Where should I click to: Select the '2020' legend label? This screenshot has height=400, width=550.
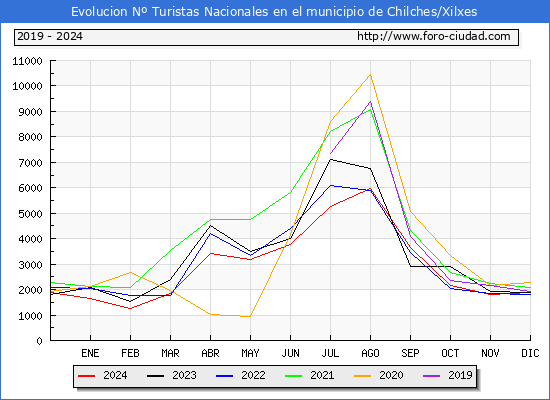coord(391,375)
